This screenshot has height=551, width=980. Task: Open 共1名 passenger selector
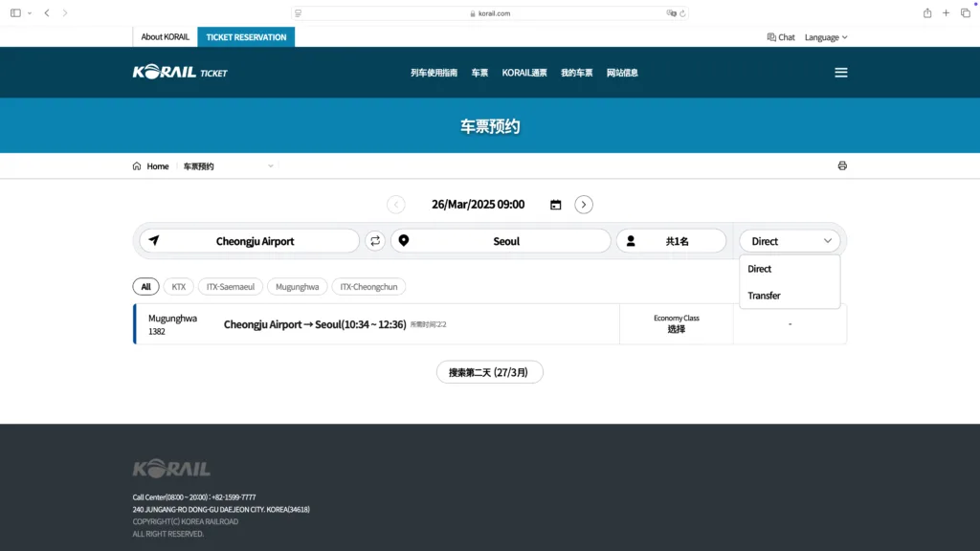tap(671, 241)
